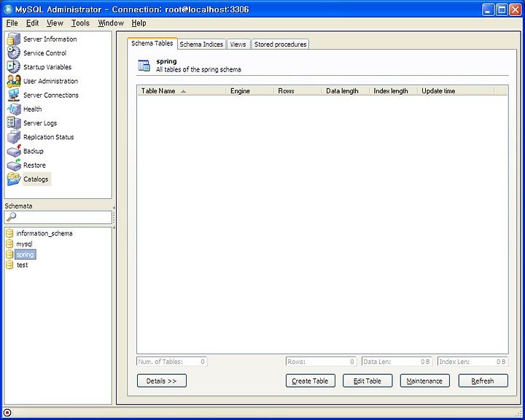The width and height of the screenshot is (525, 420).
Task: Click the Startup Variables icon
Action: point(14,66)
